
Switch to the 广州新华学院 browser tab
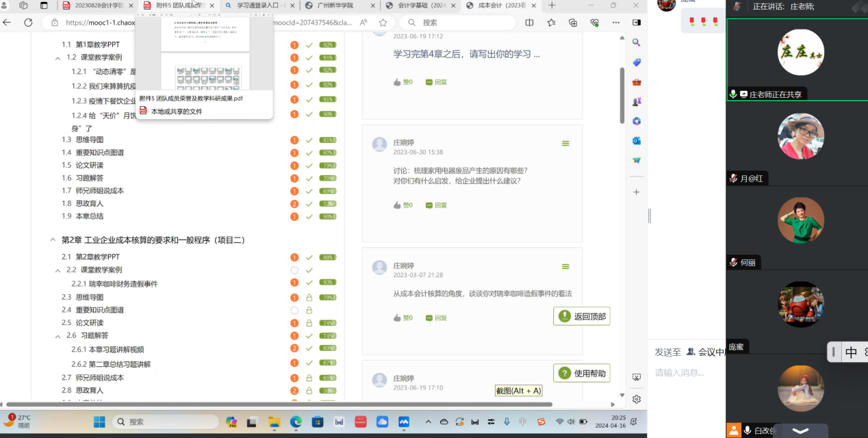tap(339, 5)
